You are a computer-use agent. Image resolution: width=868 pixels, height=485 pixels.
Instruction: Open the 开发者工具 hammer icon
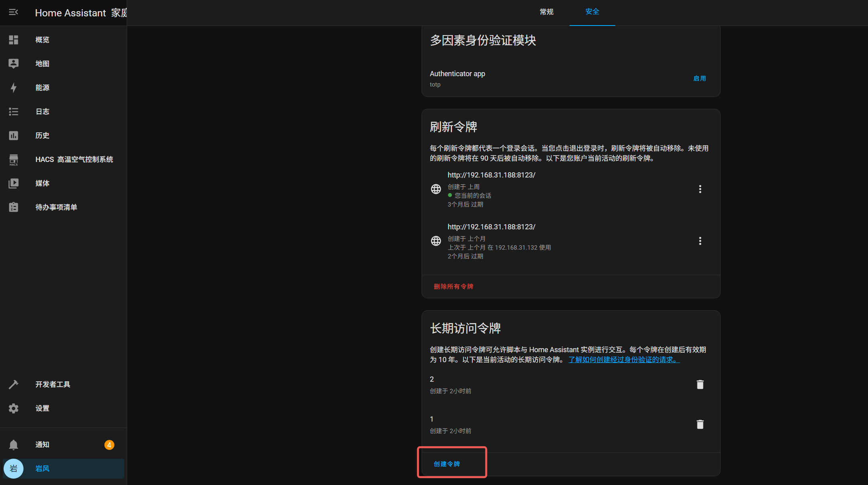tap(14, 384)
